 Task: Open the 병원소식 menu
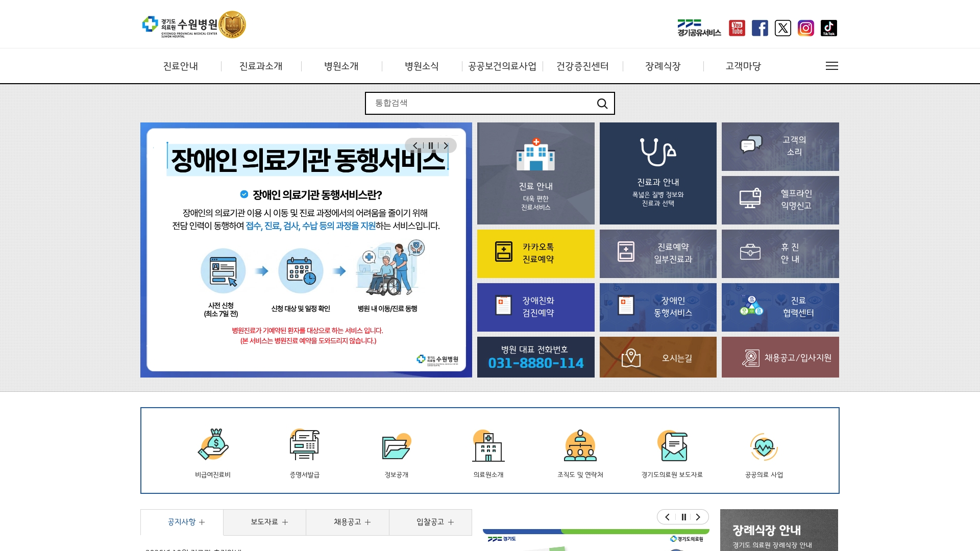point(422,66)
